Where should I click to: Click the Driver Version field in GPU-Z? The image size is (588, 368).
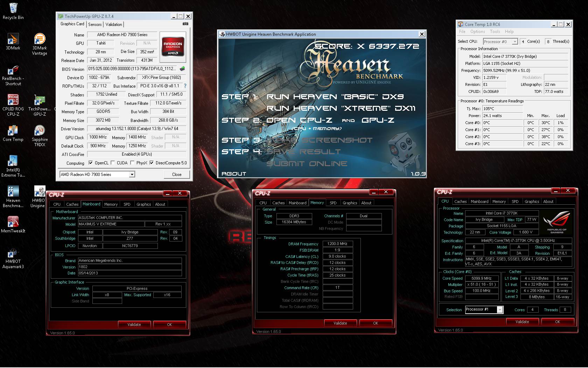(x=137, y=129)
